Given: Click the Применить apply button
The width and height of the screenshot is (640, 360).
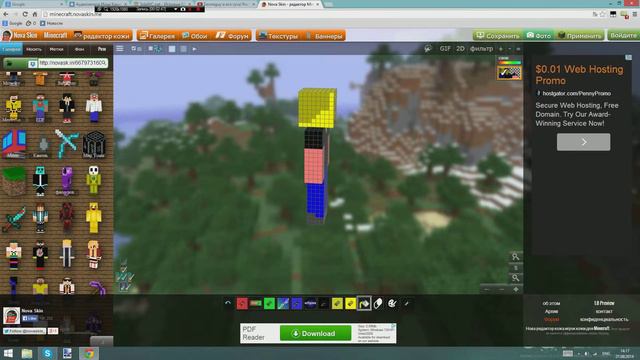Looking at the screenshot, I should [580, 36].
